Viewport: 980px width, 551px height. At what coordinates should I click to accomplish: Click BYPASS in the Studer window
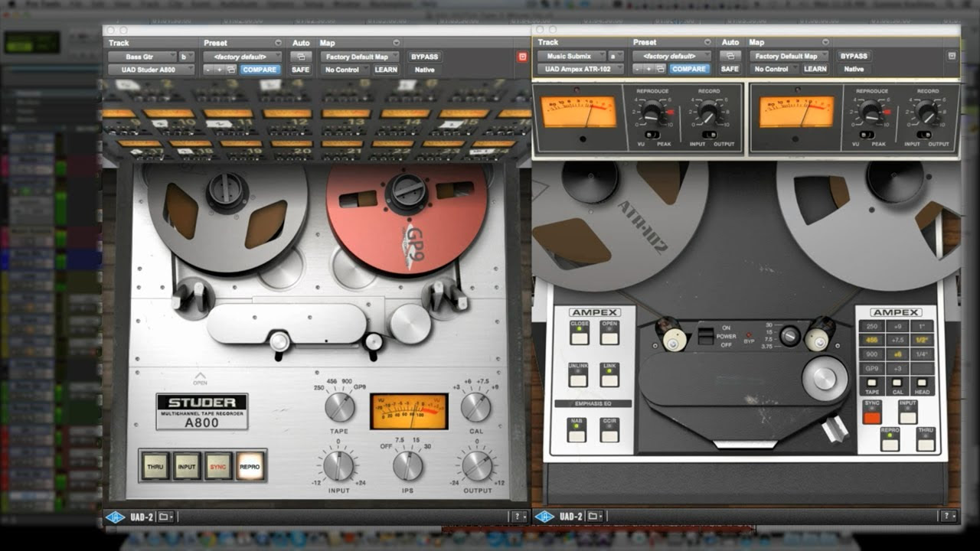tap(424, 57)
